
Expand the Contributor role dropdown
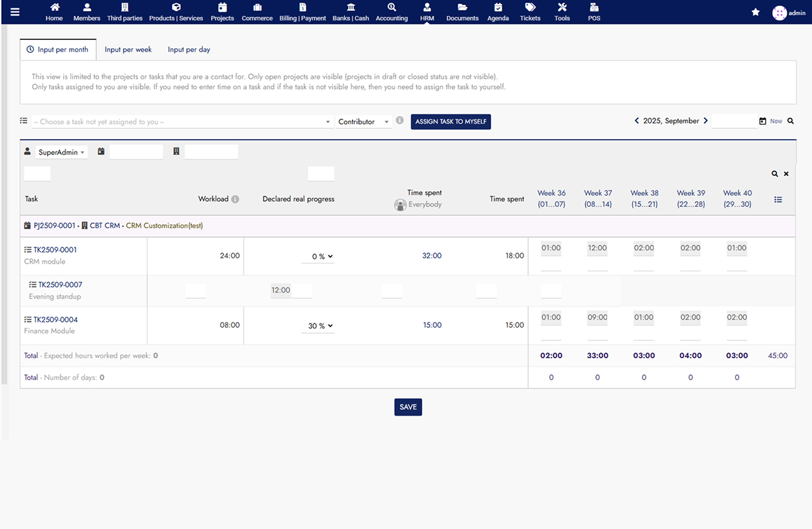click(363, 122)
